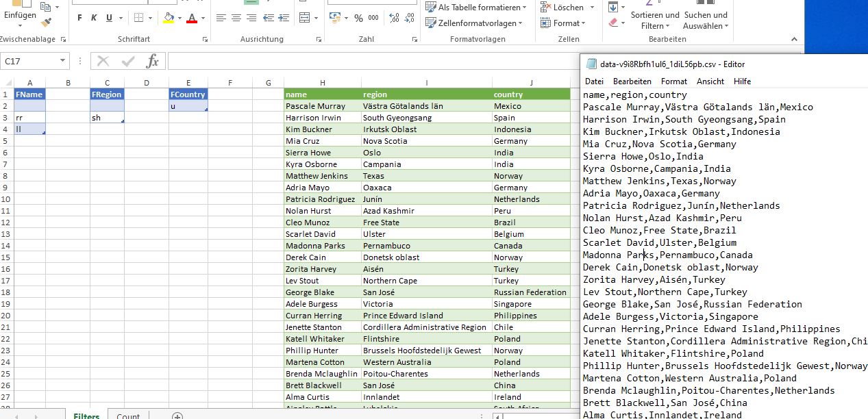Toggle bold (F) formatting
868x419 pixels.
coord(79,18)
